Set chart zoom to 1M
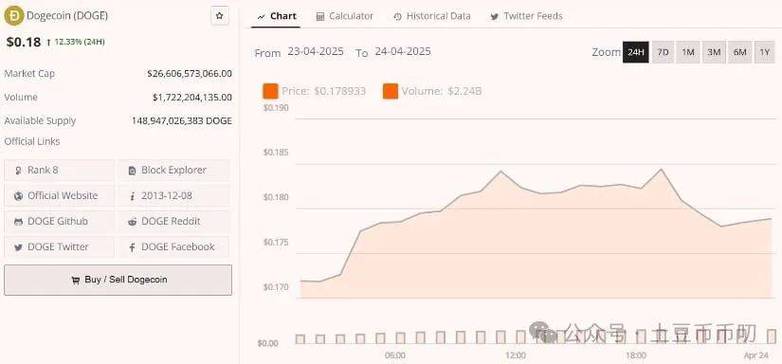The height and width of the screenshot is (364, 782). 688,52
